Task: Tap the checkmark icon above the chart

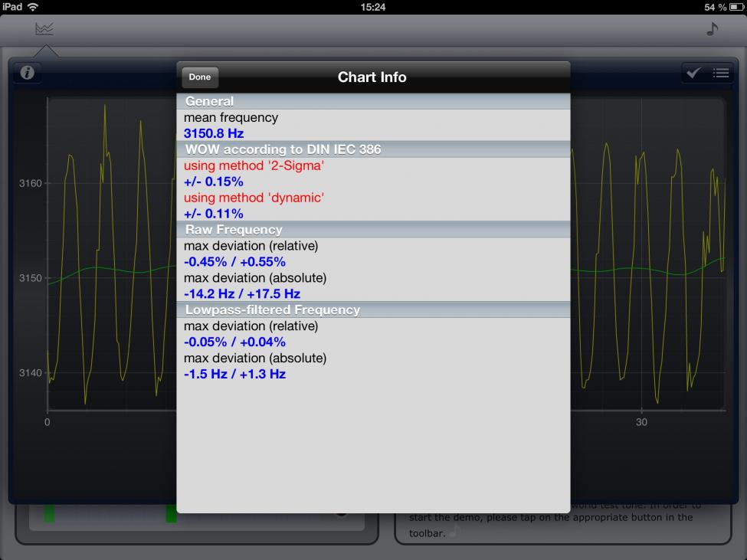Action: click(693, 72)
